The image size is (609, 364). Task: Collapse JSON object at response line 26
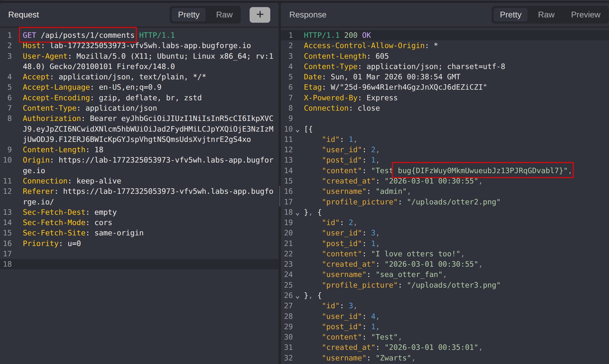click(x=298, y=296)
